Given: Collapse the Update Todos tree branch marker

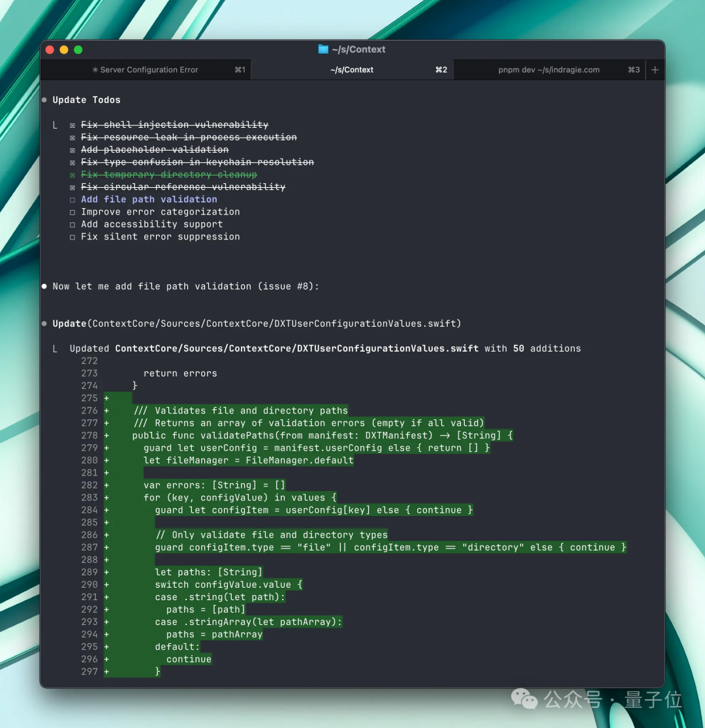Looking at the screenshot, I should (x=55, y=125).
